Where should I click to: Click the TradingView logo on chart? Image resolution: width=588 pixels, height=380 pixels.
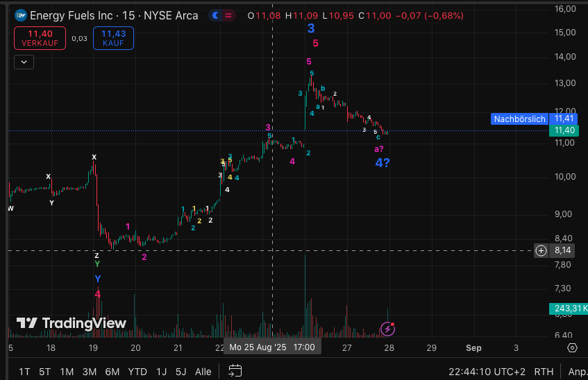(72, 323)
